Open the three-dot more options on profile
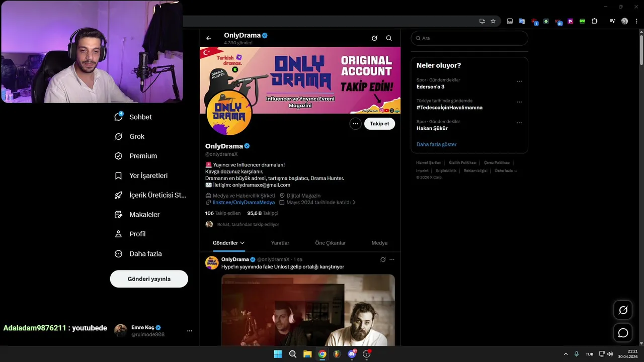 click(355, 124)
